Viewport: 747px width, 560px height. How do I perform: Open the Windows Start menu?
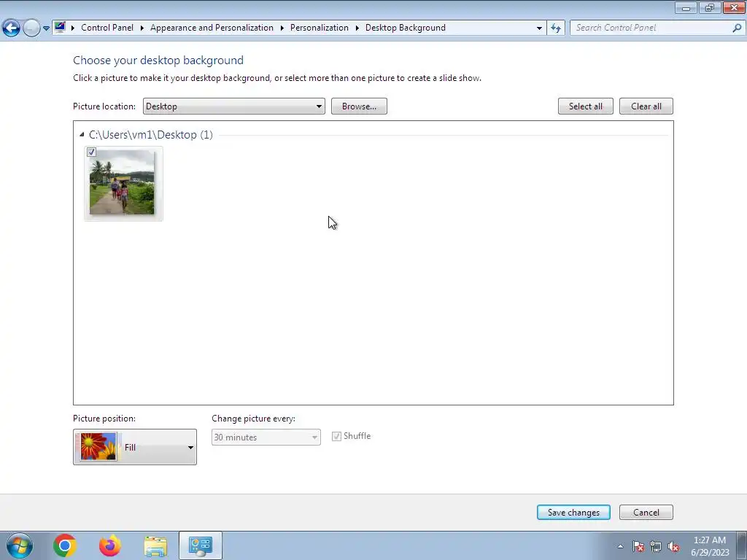20,545
